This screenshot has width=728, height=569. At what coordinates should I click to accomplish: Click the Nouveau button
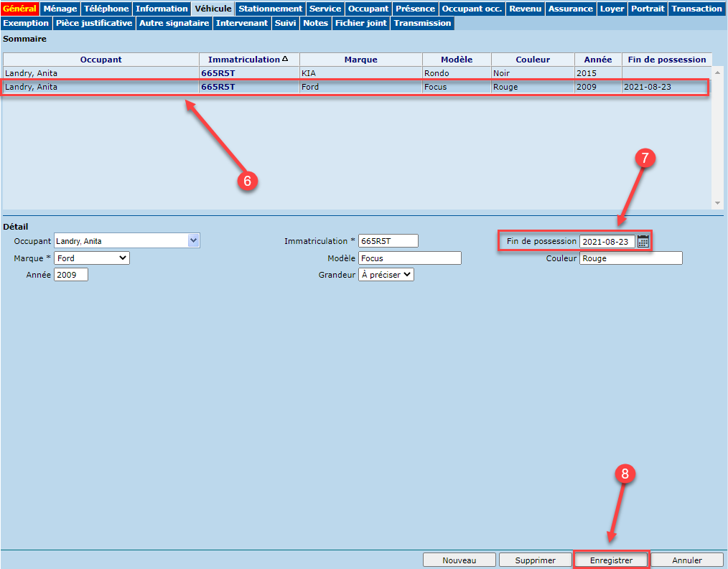coord(459,560)
